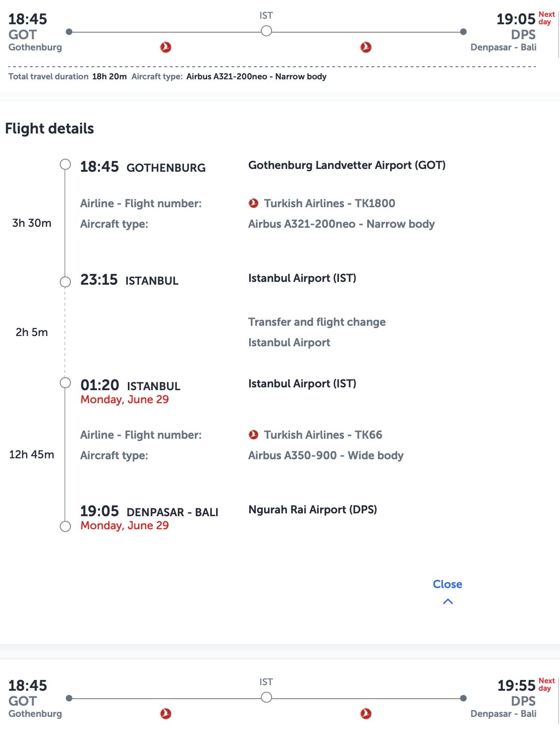Click second-leg airline logo on the 19:55 itinerary
Image resolution: width=560 pixels, height=729 pixels.
coord(366,714)
